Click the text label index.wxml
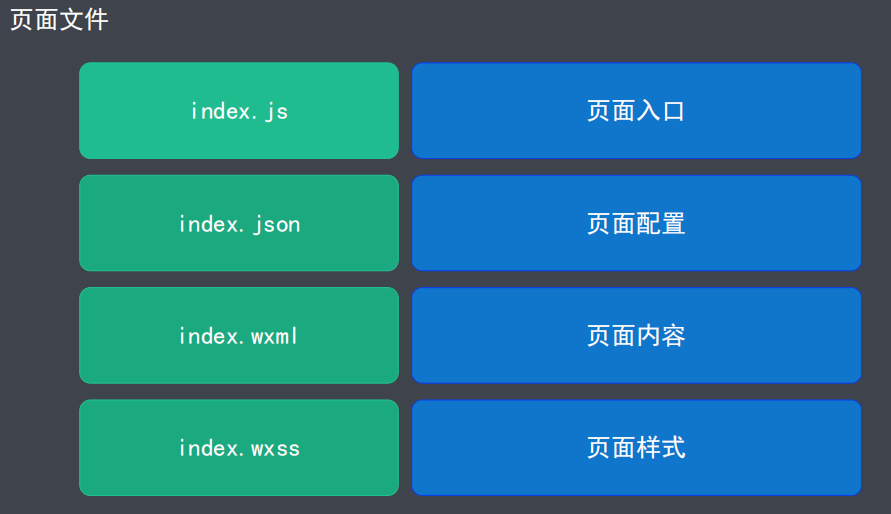The width and height of the screenshot is (891, 514). tap(238, 336)
